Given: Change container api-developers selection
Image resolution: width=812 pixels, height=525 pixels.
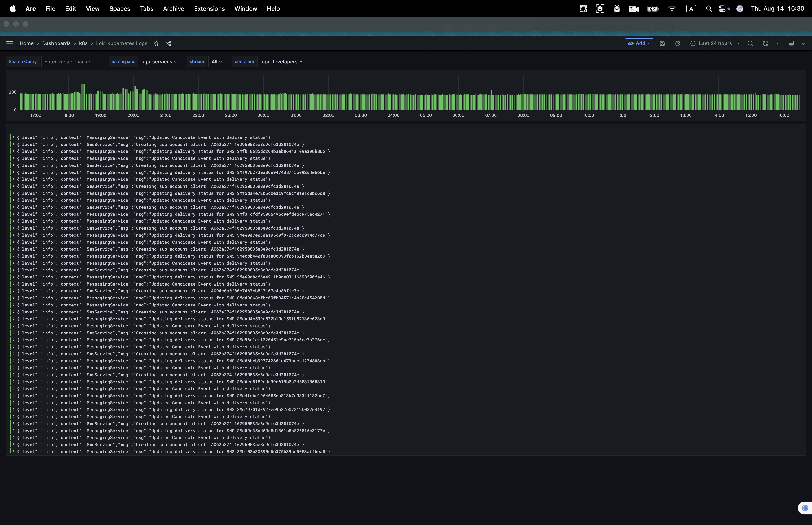Looking at the screenshot, I should point(282,62).
